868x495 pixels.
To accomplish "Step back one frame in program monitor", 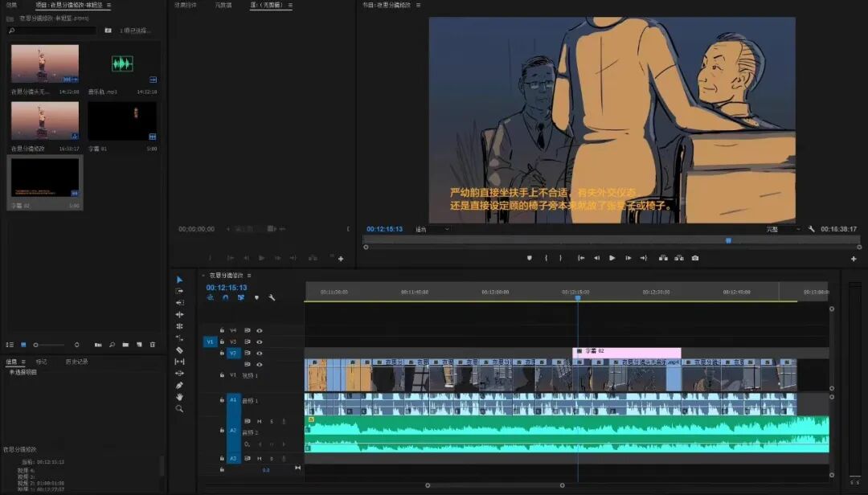I will point(596,258).
